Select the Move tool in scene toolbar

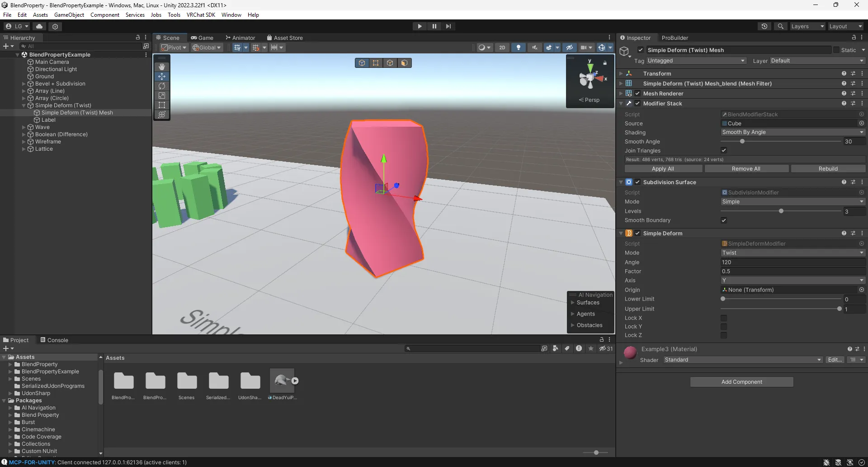(x=162, y=76)
